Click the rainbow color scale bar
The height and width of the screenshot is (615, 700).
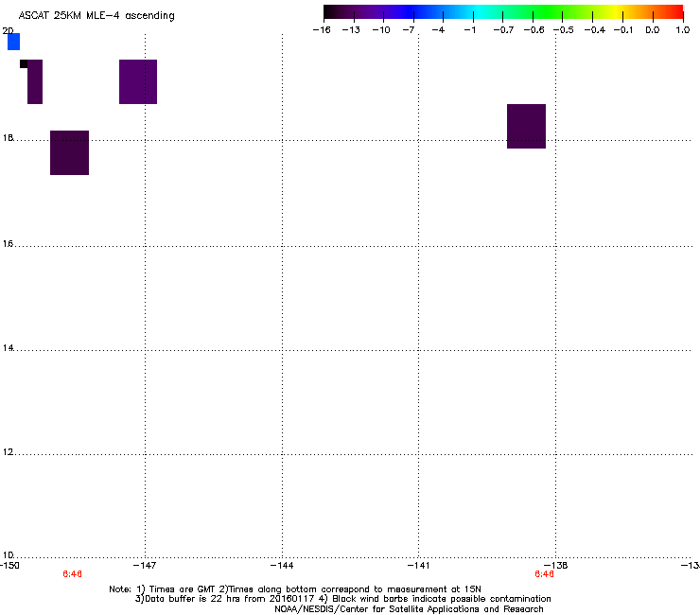pyautogui.click(x=503, y=12)
